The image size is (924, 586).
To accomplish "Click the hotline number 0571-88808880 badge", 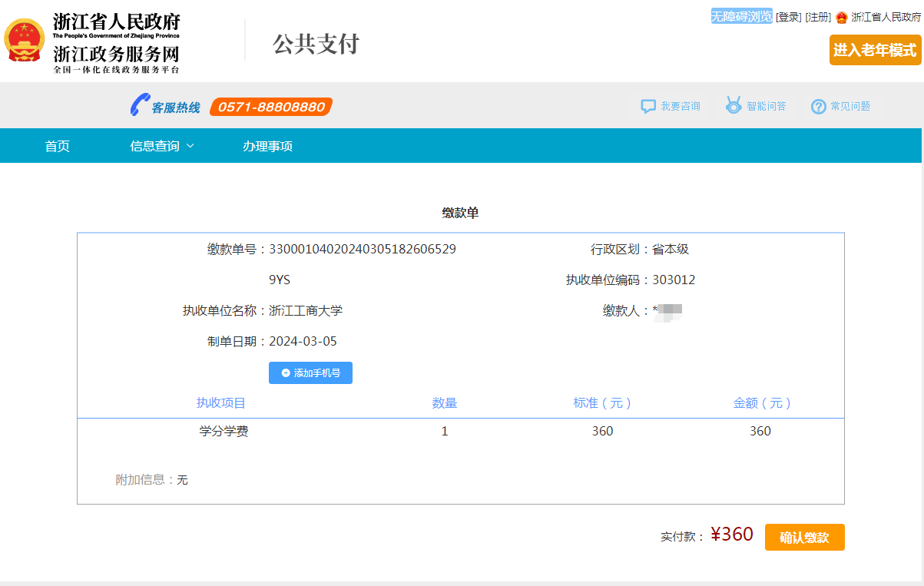I will (271, 107).
